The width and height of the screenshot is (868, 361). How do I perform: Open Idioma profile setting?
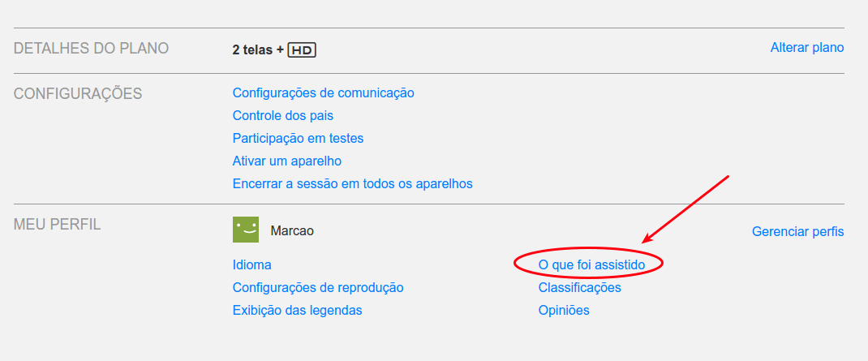click(251, 264)
